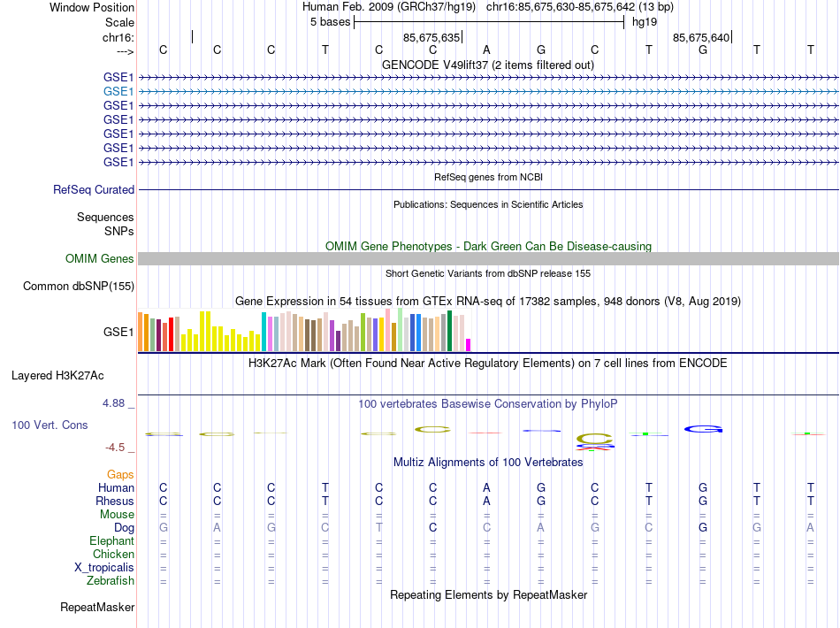Click the 85,675,635 position marker on ruler

(433, 37)
